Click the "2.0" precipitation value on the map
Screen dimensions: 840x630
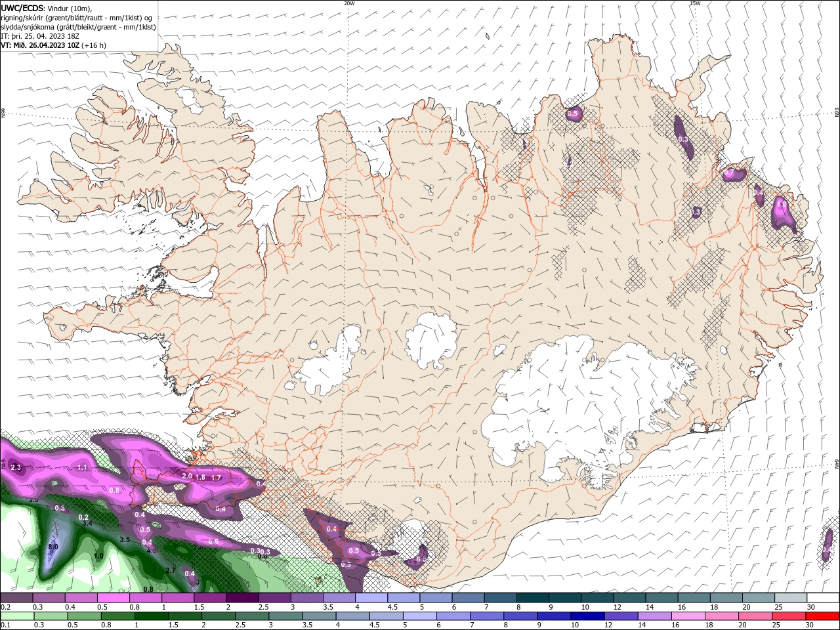[x=186, y=476]
